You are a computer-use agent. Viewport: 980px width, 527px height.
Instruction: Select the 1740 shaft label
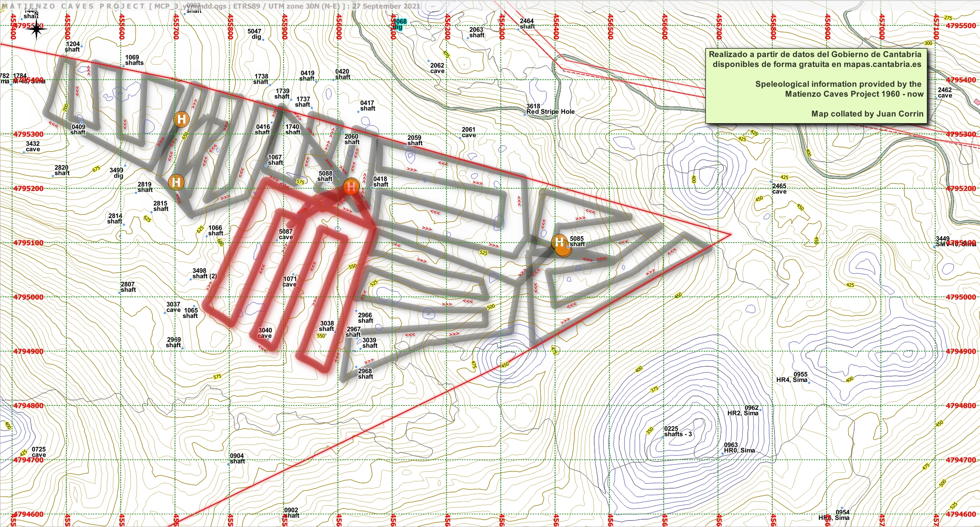pos(292,129)
